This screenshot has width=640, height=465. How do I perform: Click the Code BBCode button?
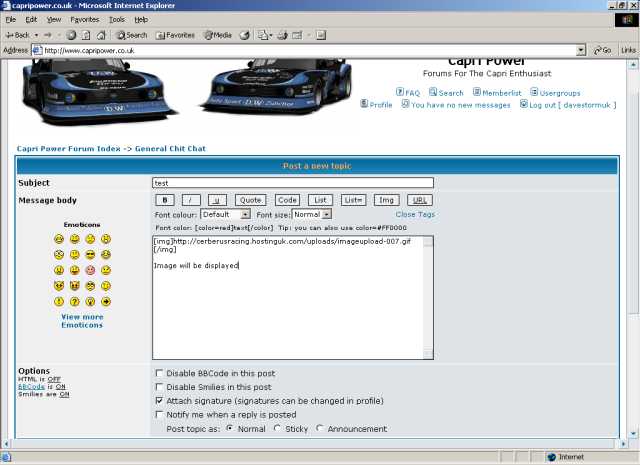287,200
